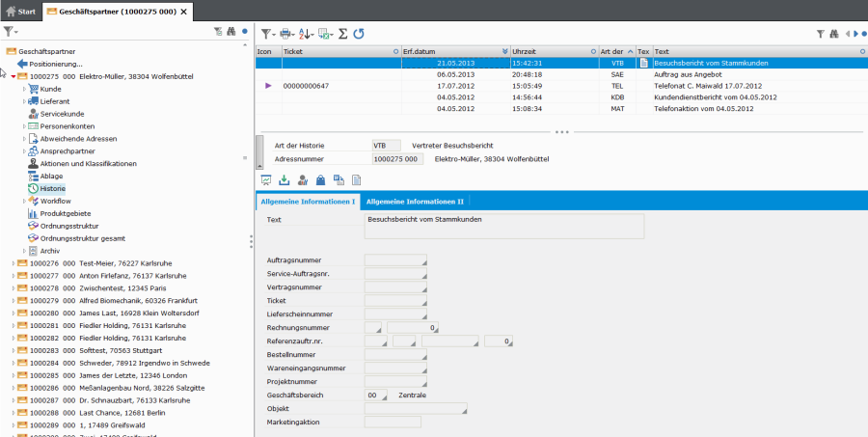Expand the Workflow node
The image size is (868, 437).
(x=24, y=201)
